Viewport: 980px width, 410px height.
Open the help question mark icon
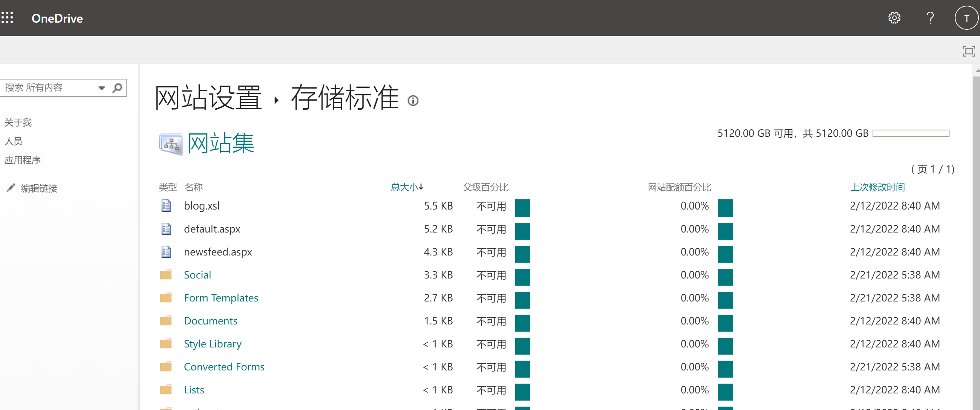click(x=931, y=17)
